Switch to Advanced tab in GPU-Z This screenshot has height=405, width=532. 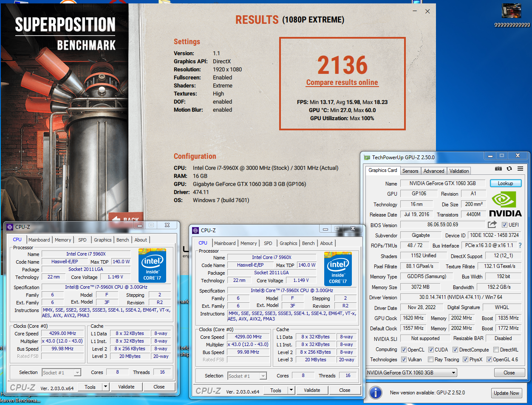click(434, 171)
